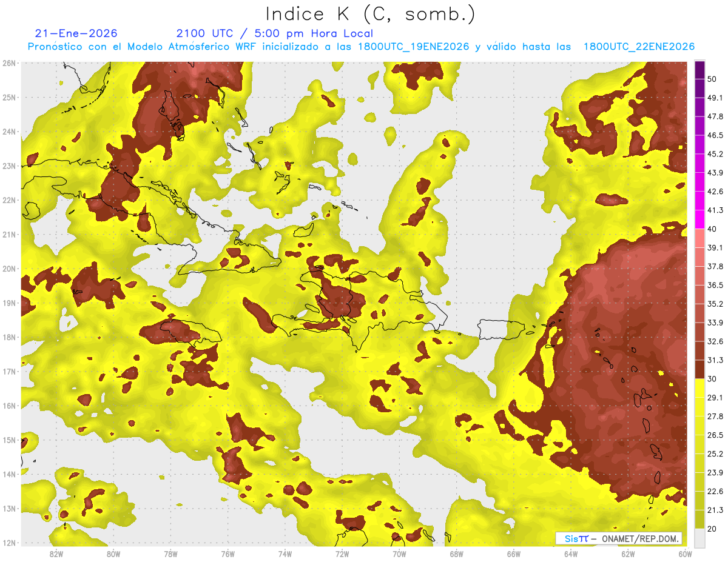Click the colorbar value "47.8"

[x=715, y=116]
